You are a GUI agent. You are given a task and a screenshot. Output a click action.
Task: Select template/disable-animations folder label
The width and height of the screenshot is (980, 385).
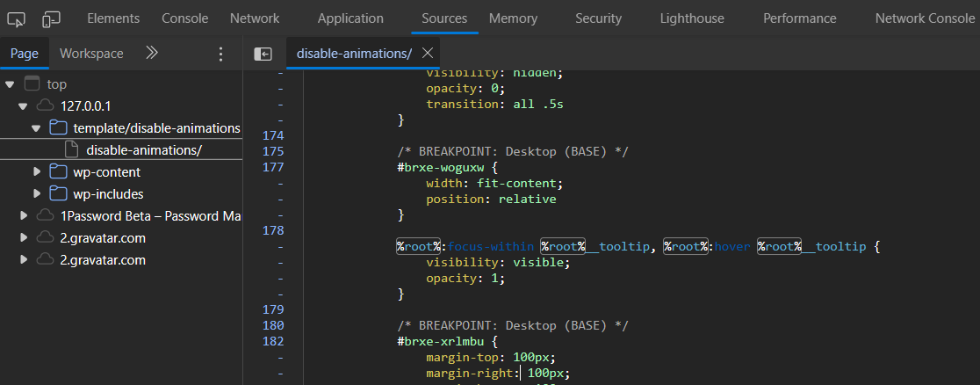[156, 128]
